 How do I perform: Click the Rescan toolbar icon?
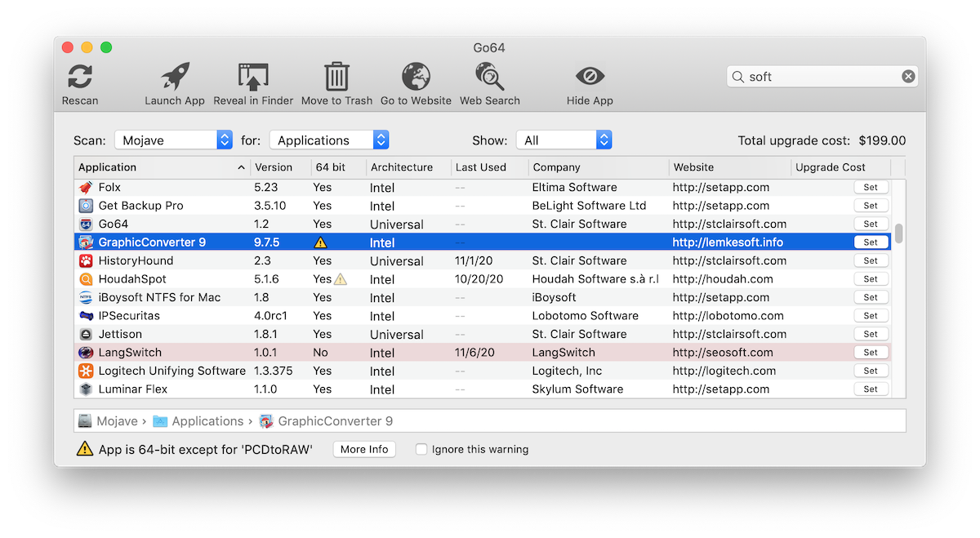pyautogui.click(x=80, y=78)
